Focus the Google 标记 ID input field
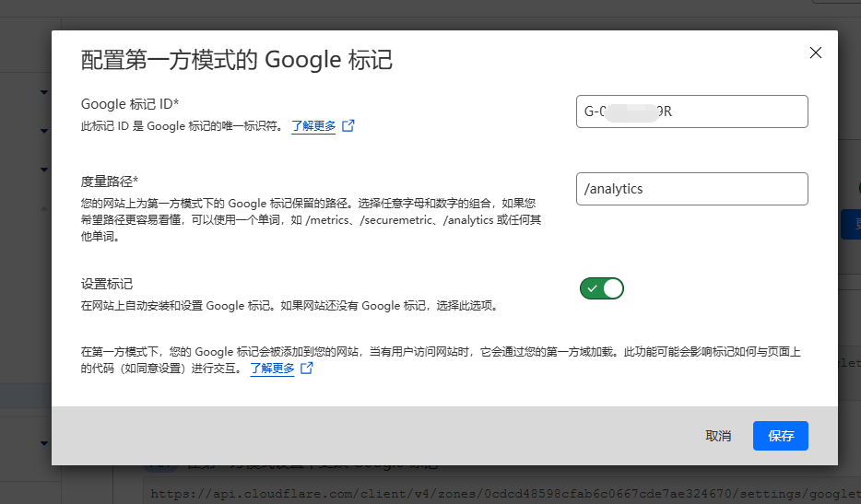861x504 pixels. click(x=691, y=111)
